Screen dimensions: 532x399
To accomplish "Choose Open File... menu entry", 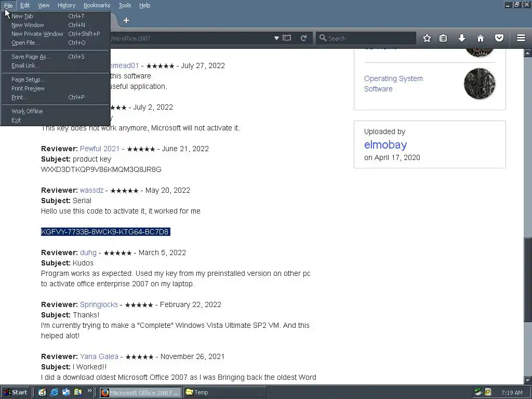I will tap(56, 43).
